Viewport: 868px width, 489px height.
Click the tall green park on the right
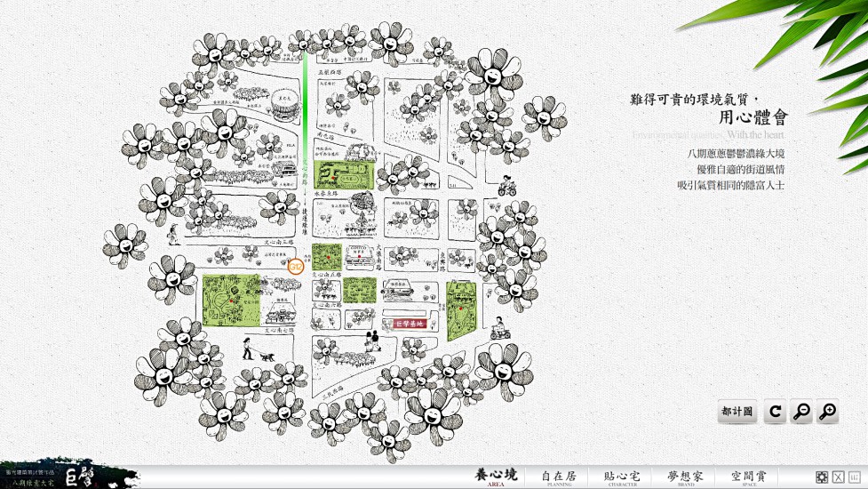click(x=461, y=310)
